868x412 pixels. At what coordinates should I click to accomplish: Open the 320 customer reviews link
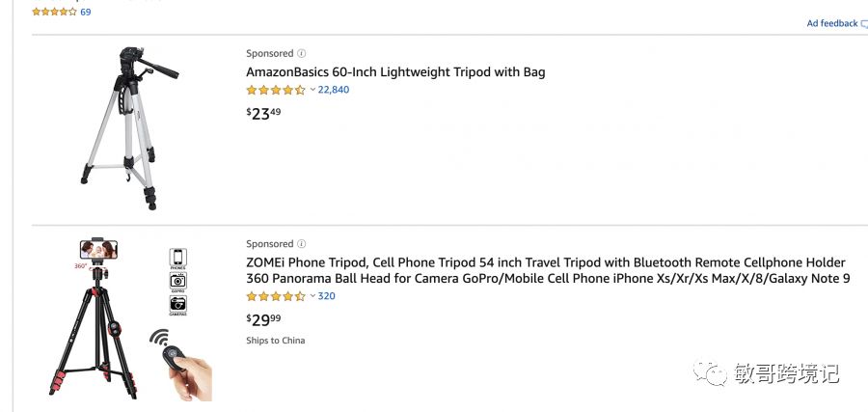tap(327, 296)
